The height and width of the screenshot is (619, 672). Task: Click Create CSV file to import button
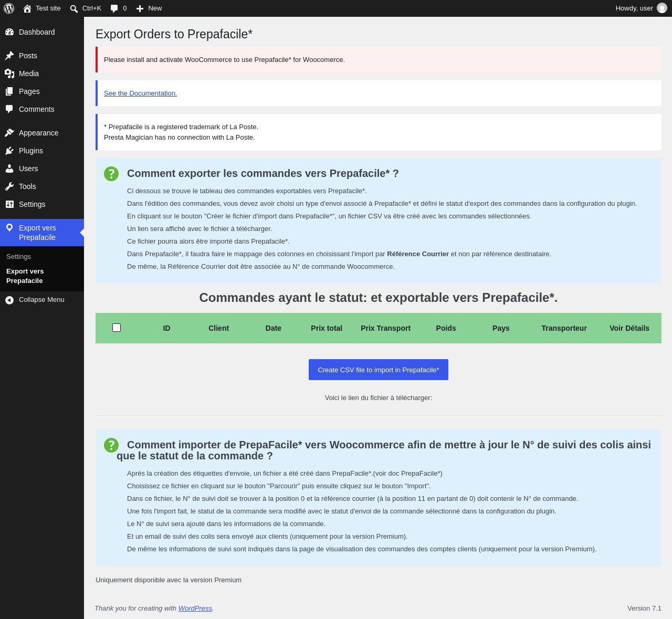pos(379,370)
